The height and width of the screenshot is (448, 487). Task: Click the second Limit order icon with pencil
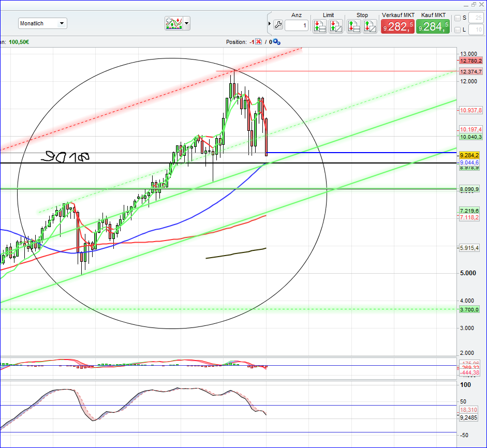pyautogui.click(x=335, y=25)
